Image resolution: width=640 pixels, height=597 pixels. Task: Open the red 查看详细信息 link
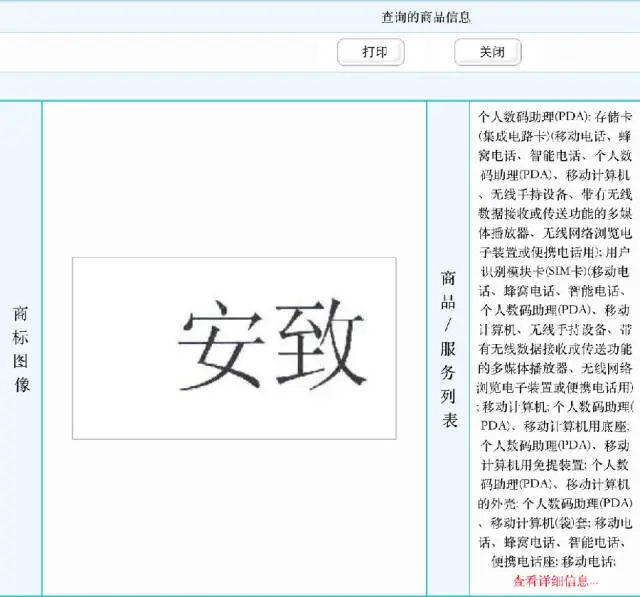(x=554, y=581)
